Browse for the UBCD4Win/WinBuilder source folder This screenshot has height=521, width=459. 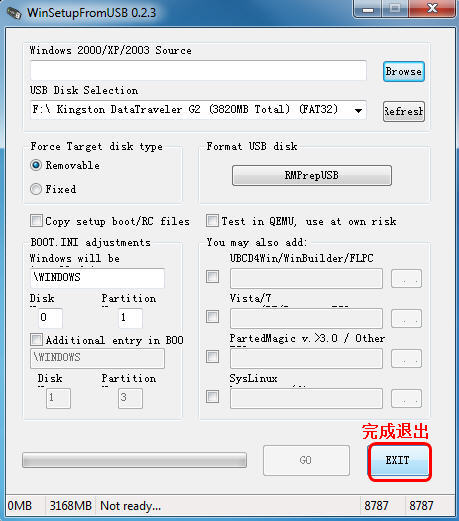click(406, 278)
